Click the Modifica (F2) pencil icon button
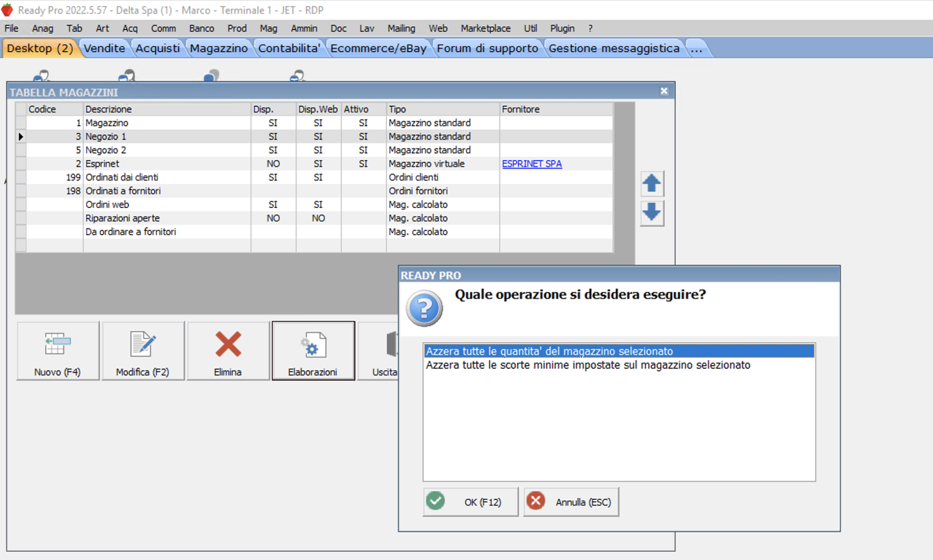 pyautogui.click(x=143, y=351)
